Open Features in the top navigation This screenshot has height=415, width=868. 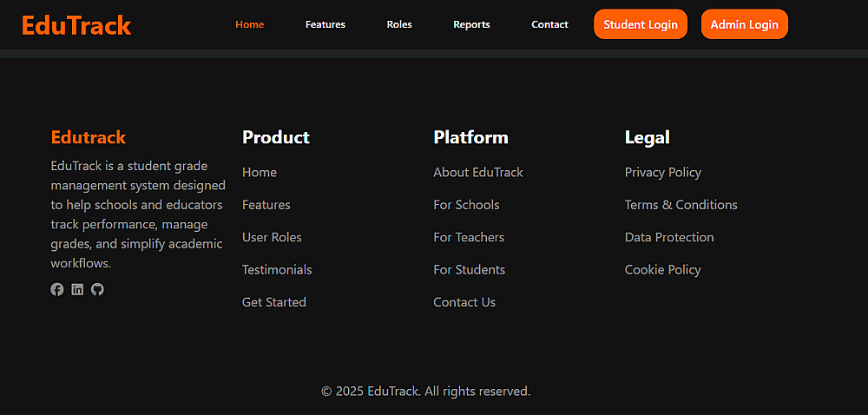tap(325, 24)
